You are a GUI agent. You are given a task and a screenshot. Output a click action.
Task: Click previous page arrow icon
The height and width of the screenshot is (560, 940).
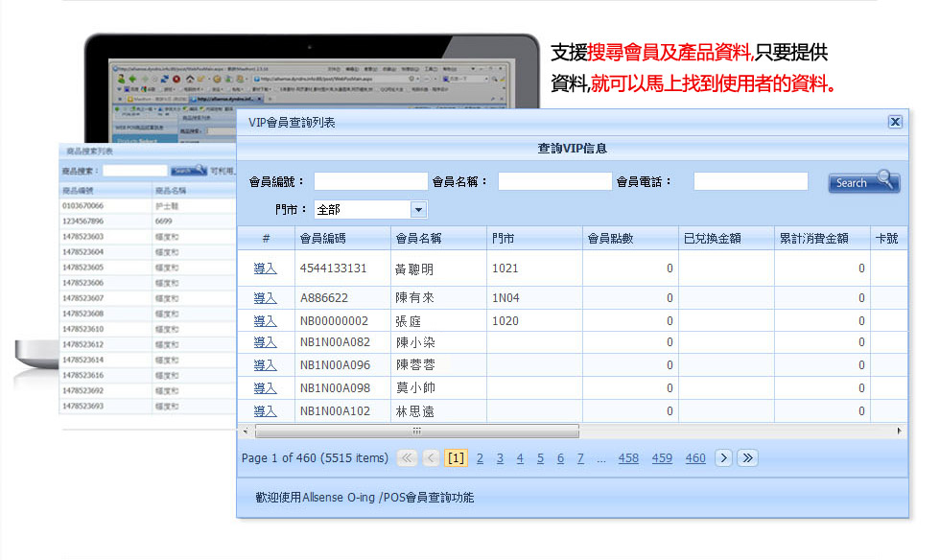[431, 458]
